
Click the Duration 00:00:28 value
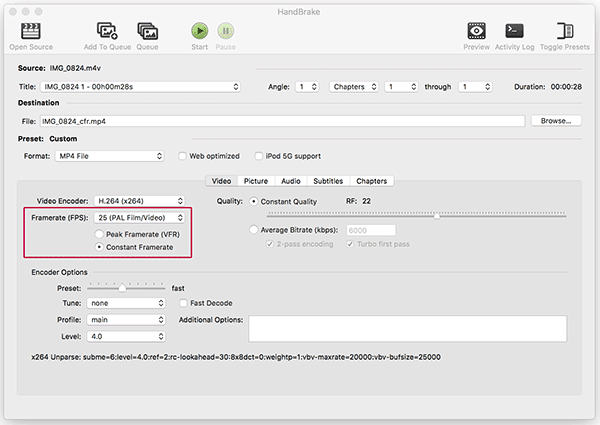pyautogui.click(x=566, y=87)
